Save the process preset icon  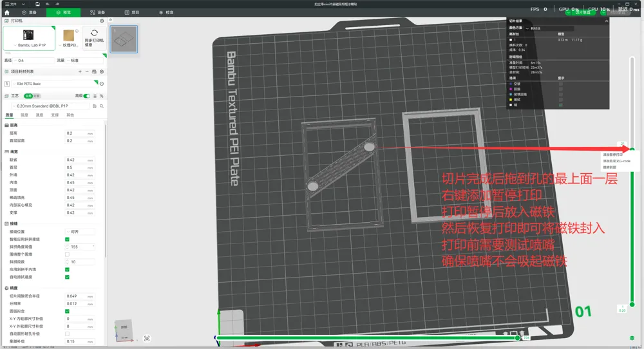click(95, 106)
